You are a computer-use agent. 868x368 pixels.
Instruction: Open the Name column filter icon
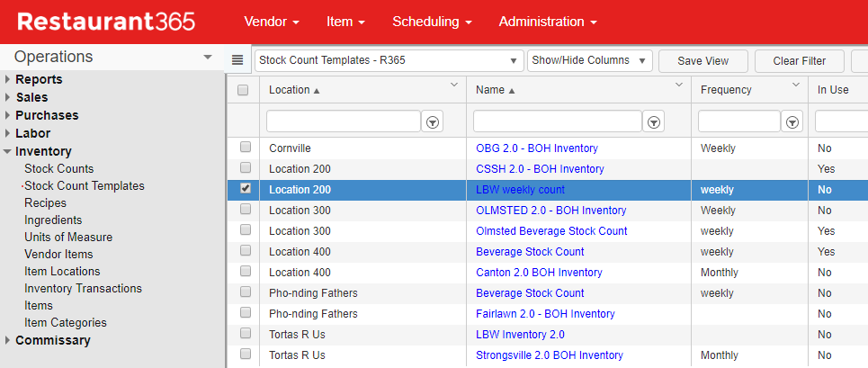click(653, 121)
